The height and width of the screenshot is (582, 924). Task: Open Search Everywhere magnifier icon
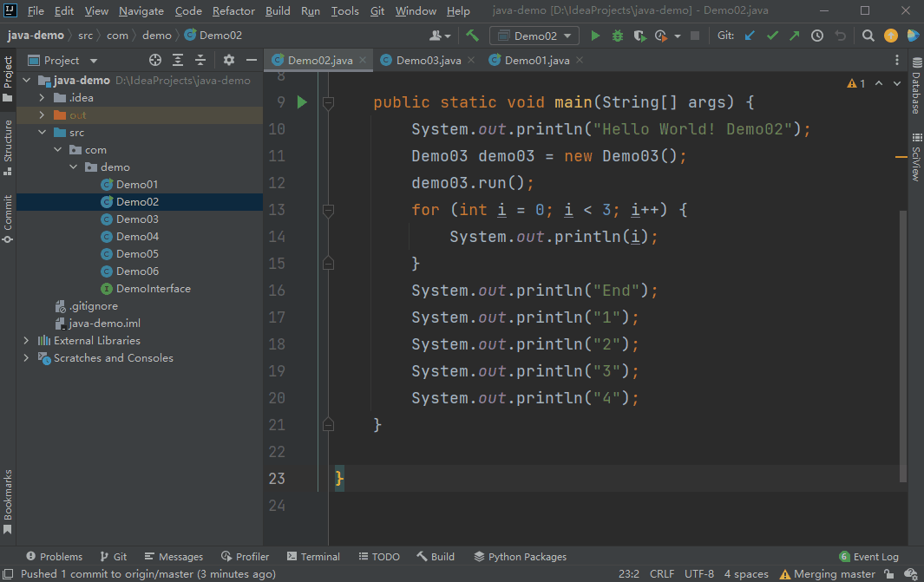pyautogui.click(x=868, y=36)
